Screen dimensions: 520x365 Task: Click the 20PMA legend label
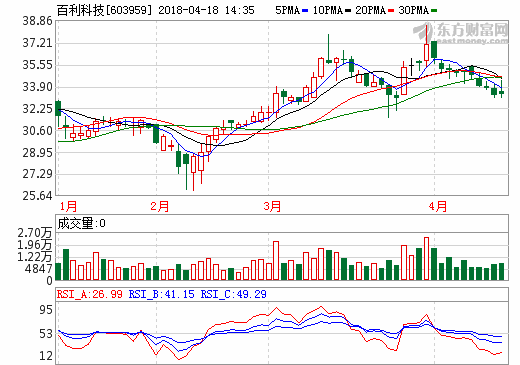(371, 10)
